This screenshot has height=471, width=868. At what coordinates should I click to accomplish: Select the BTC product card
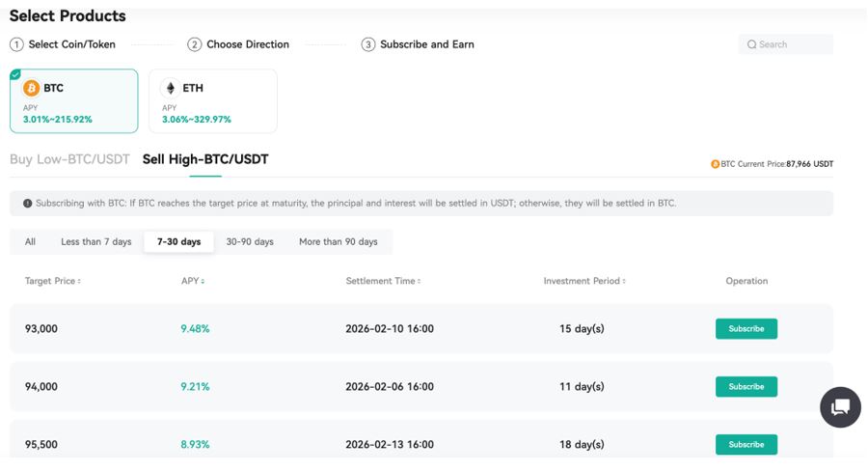[74, 100]
